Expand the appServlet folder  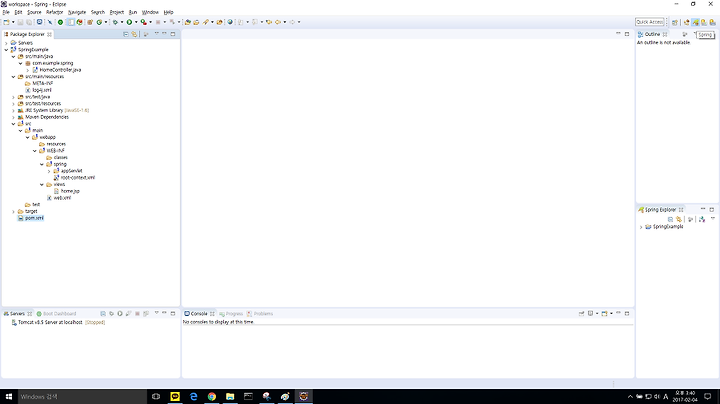[49, 171]
